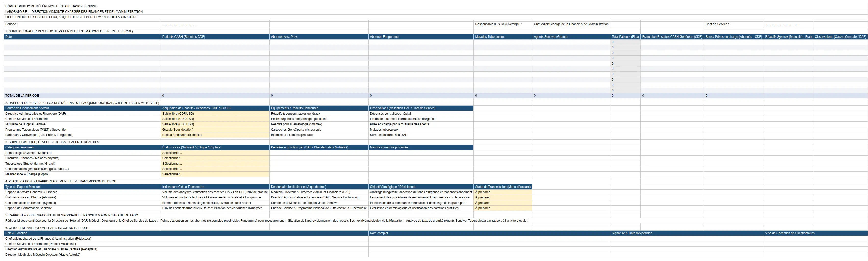Select Programme Tuberculose (PNLT) / Subvention cell
868x261 pixels.
pos(82,130)
